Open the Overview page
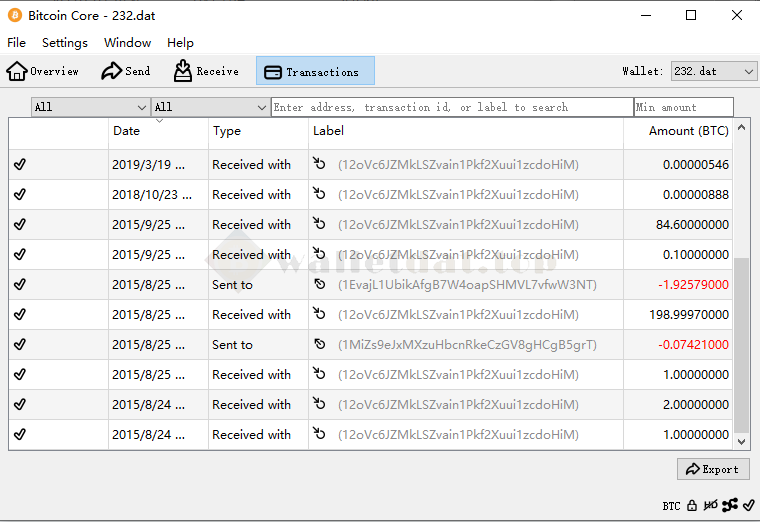 pyautogui.click(x=43, y=71)
